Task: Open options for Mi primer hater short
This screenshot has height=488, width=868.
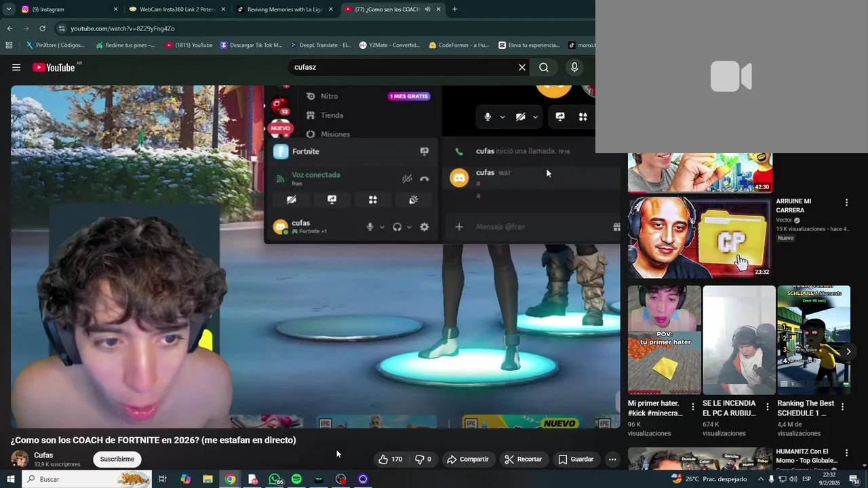Action: 692,407
